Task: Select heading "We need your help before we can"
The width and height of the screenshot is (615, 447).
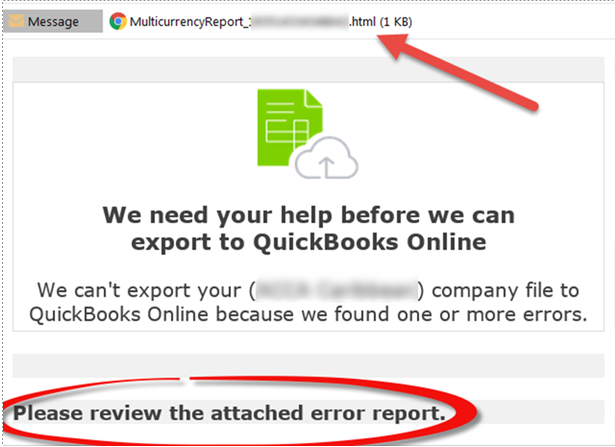Action: click(x=309, y=215)
